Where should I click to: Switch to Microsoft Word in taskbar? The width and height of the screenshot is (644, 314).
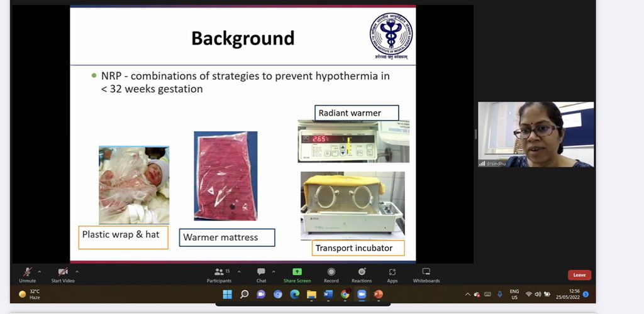click(x=328, y=294)
